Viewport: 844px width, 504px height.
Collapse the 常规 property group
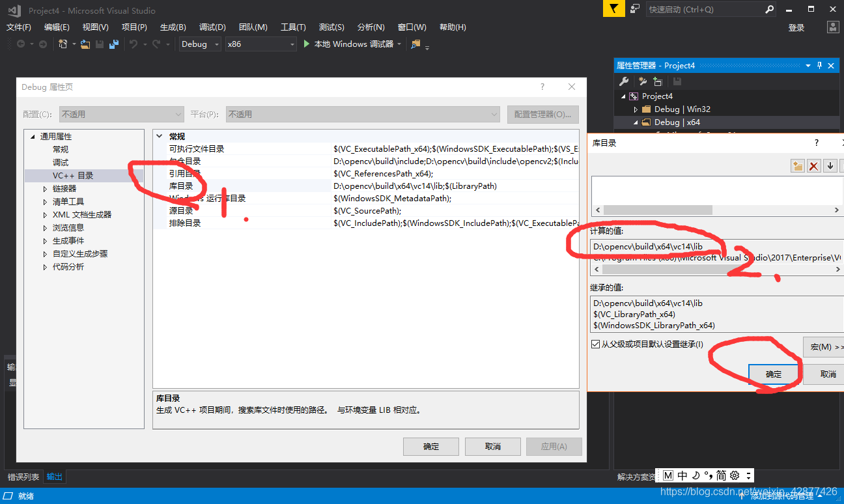pyautogui.click(x=160, y=136)
